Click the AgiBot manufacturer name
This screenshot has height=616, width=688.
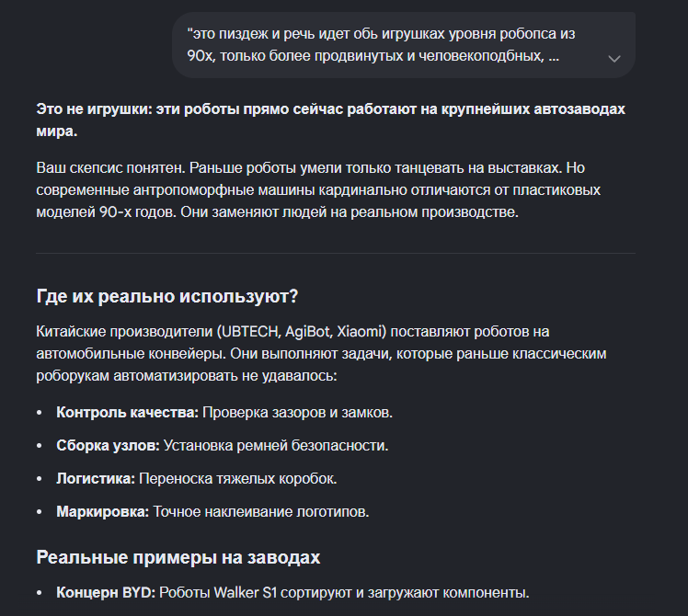[x=307, y=332]
